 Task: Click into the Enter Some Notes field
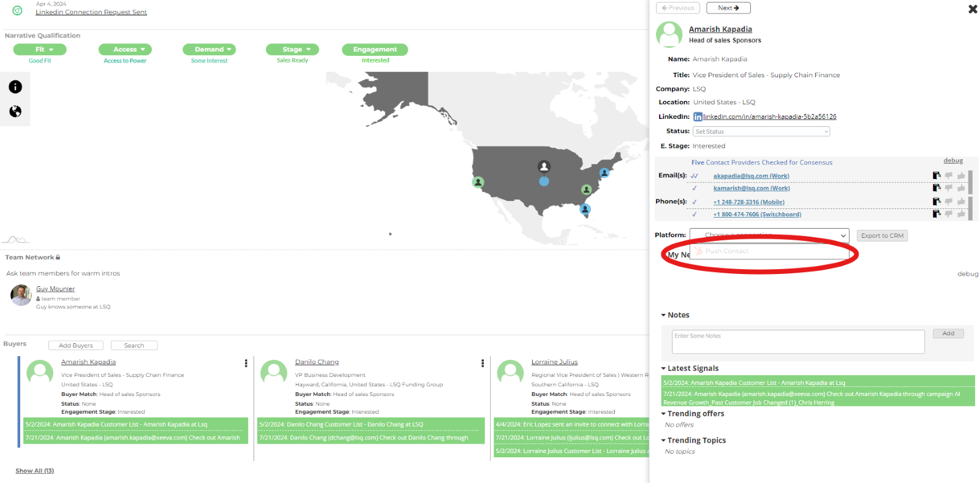click(798, 342)
